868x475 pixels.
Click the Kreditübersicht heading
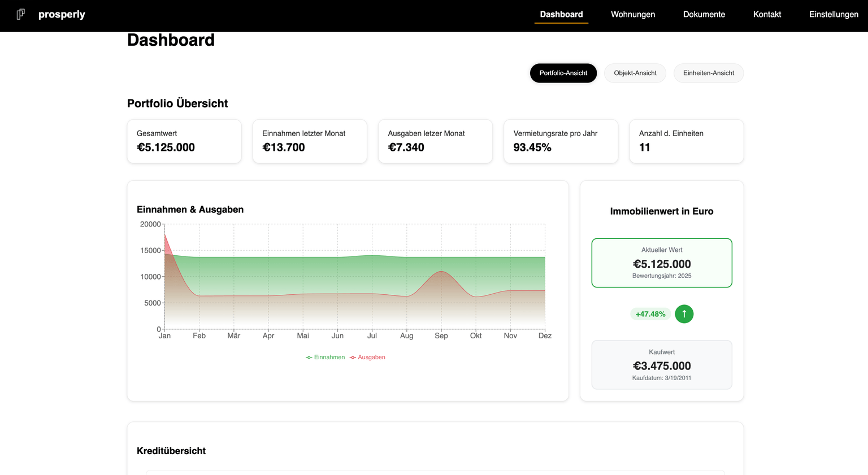click(171, 451)
